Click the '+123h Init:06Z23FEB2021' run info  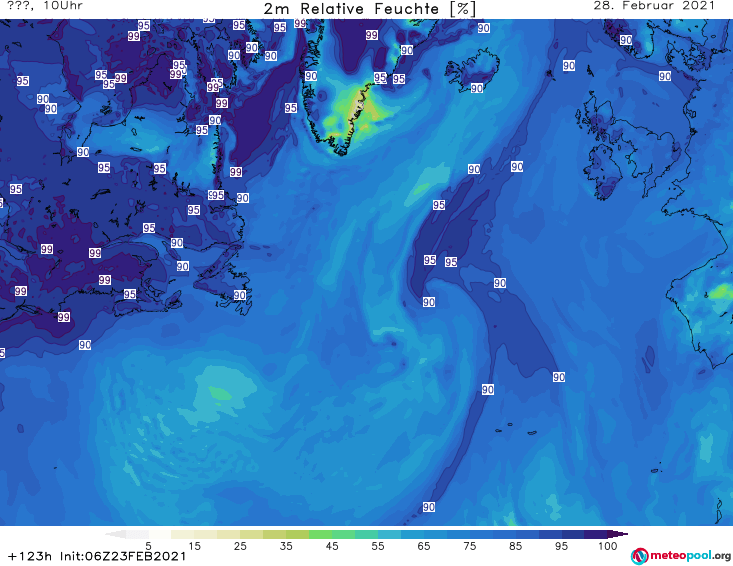pos(97,556)
